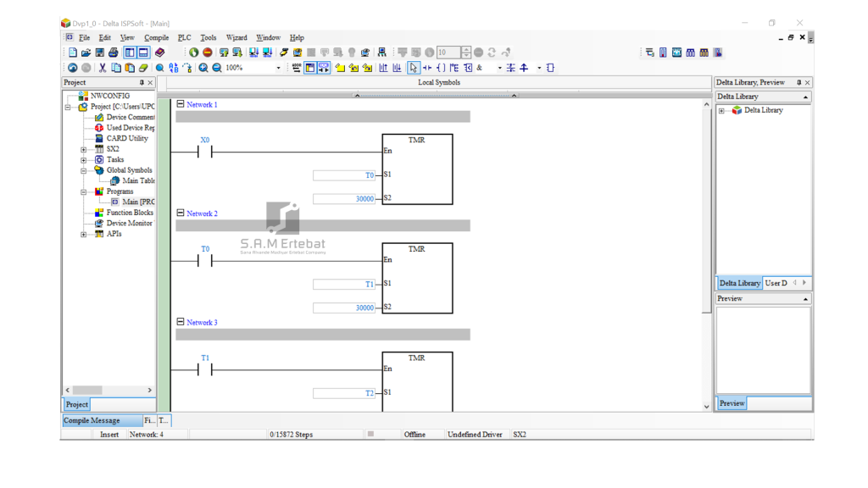Click the S2 input field showing 30000
This screenshot has height=488, width=868.
point(344,199)
